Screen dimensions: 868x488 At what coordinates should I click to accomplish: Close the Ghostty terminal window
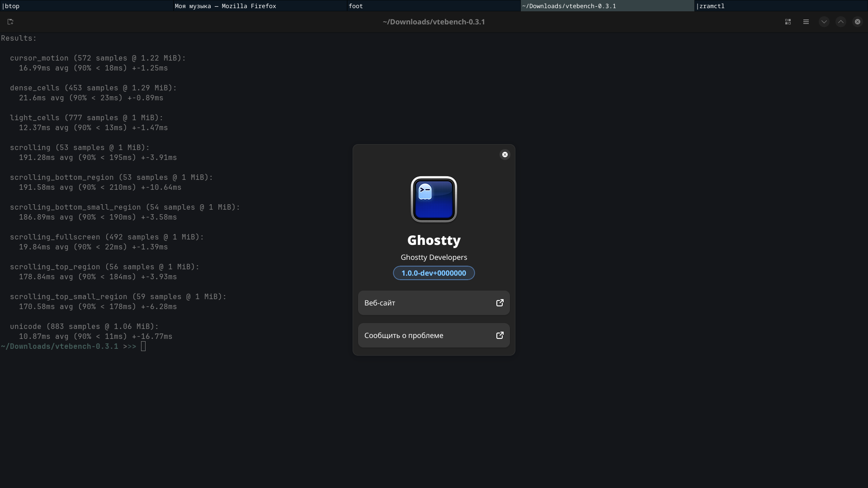click(x=858, y=22)
